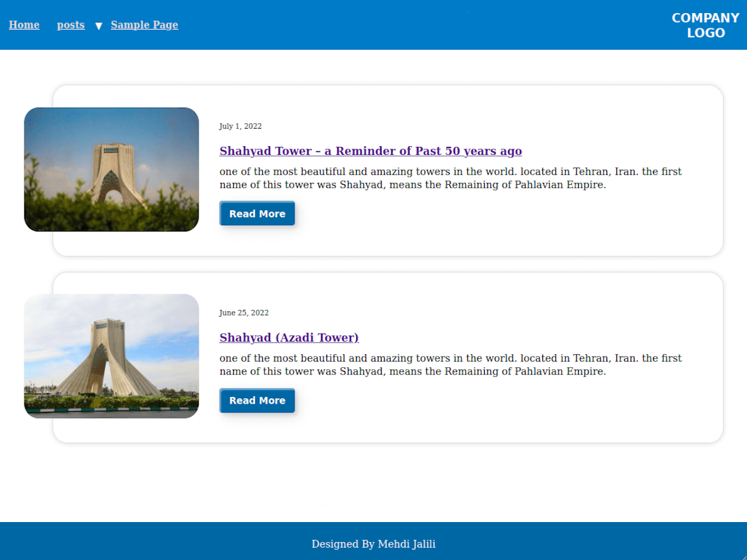747x560 pixels.
Task: Go to the Sample Page link
Action: tap(144, 25)
